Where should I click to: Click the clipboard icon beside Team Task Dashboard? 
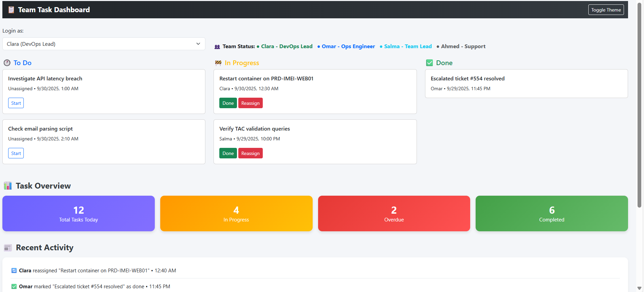(11, 10)
